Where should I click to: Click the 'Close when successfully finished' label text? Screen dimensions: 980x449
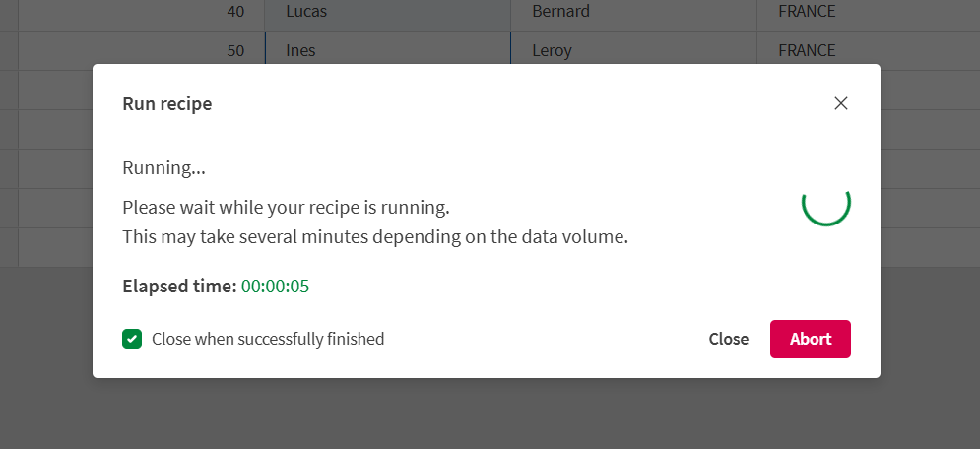point(268,339)
